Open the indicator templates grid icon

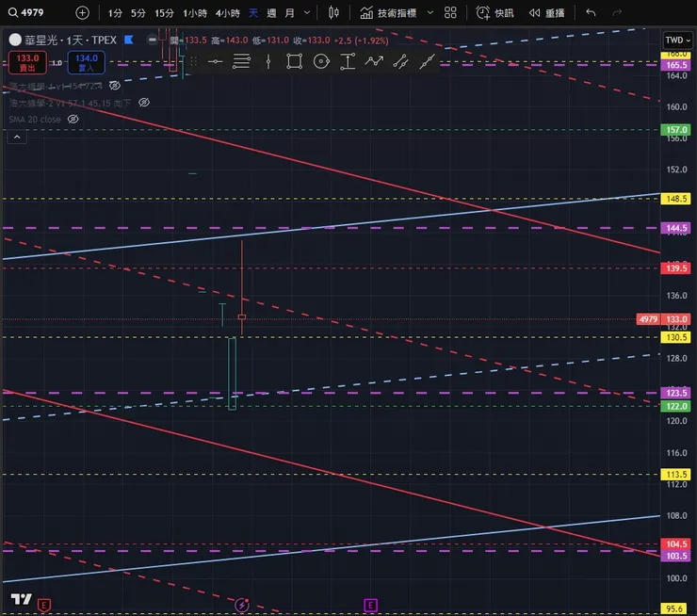(x=450, y=12)
